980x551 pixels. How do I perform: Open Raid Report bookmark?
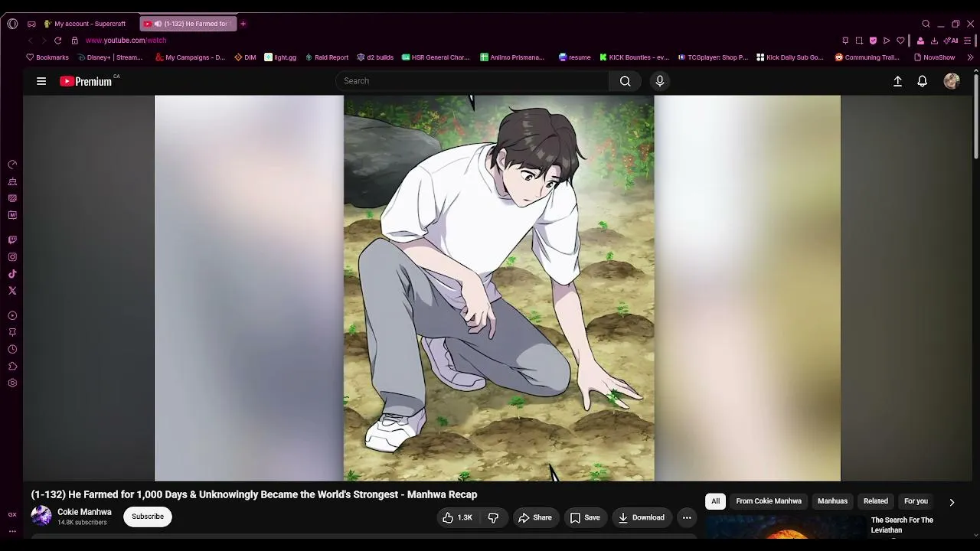tap(327, 57)
